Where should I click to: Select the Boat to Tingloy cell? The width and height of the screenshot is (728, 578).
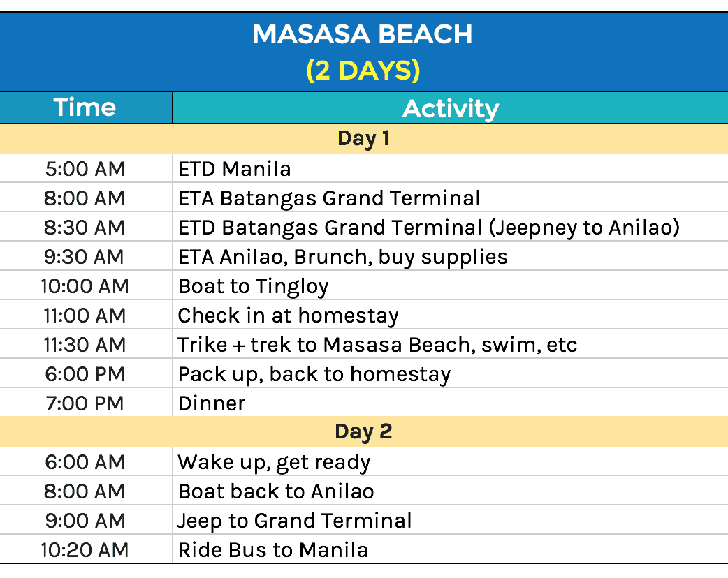pos(253,286)
